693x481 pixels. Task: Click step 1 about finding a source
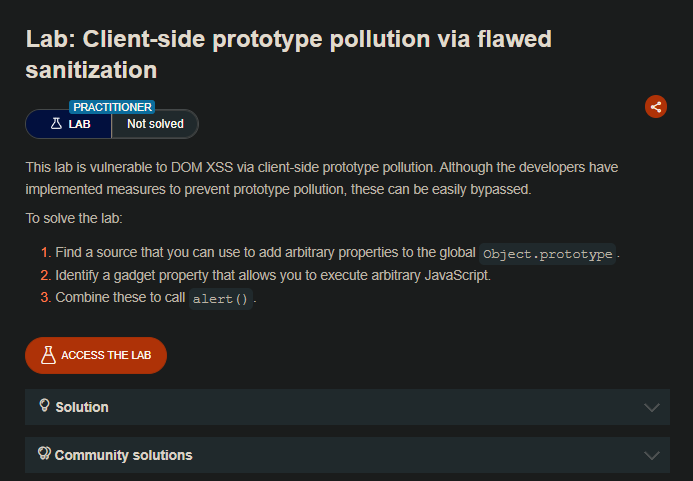pyautogui.click(x=265, y=252)
